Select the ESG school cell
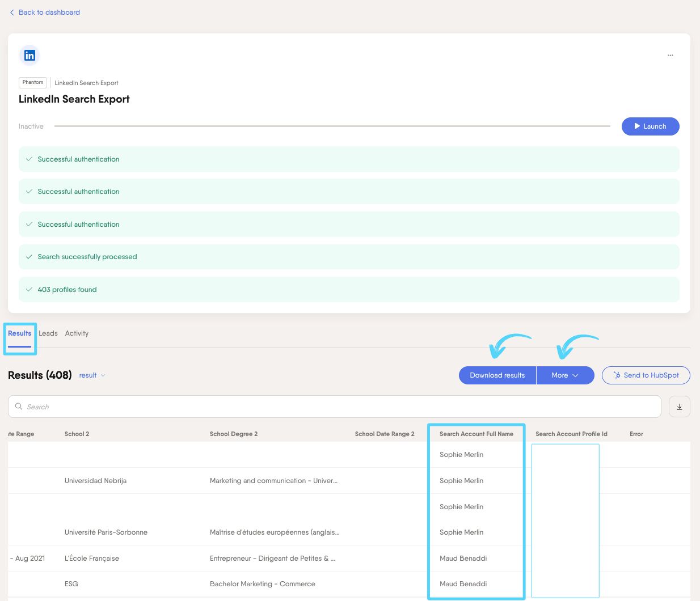Screen dimensions: 700x601 [x=71, y=584]
